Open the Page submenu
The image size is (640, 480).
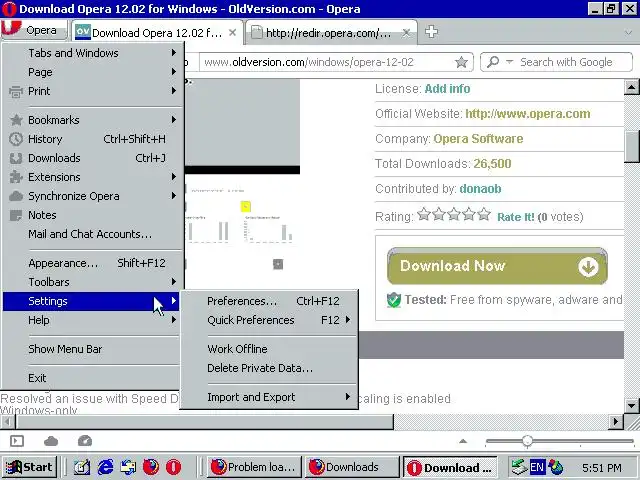(x=92, y=72)
